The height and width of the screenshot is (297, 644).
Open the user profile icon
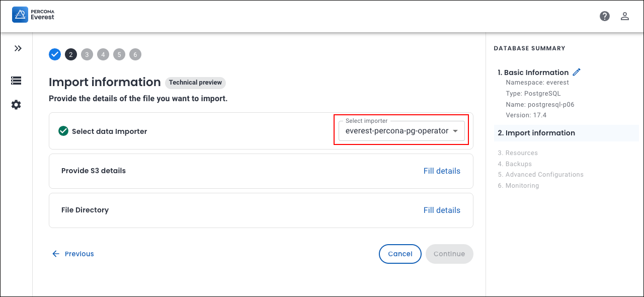coord(625,16)
